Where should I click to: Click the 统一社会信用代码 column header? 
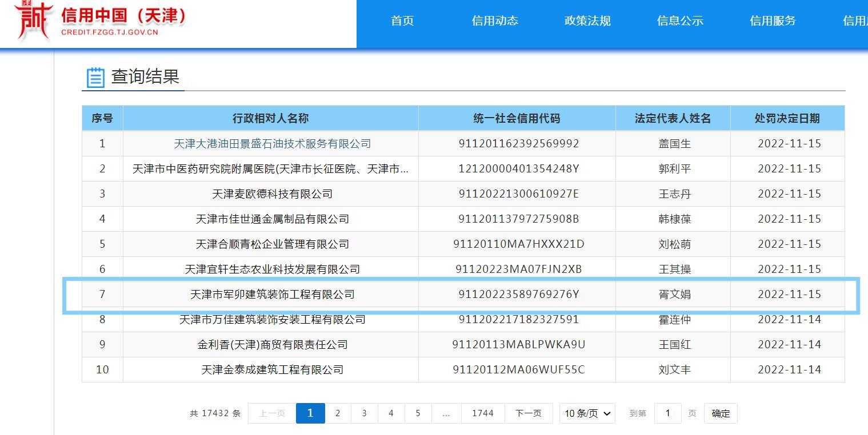(517, 118)
